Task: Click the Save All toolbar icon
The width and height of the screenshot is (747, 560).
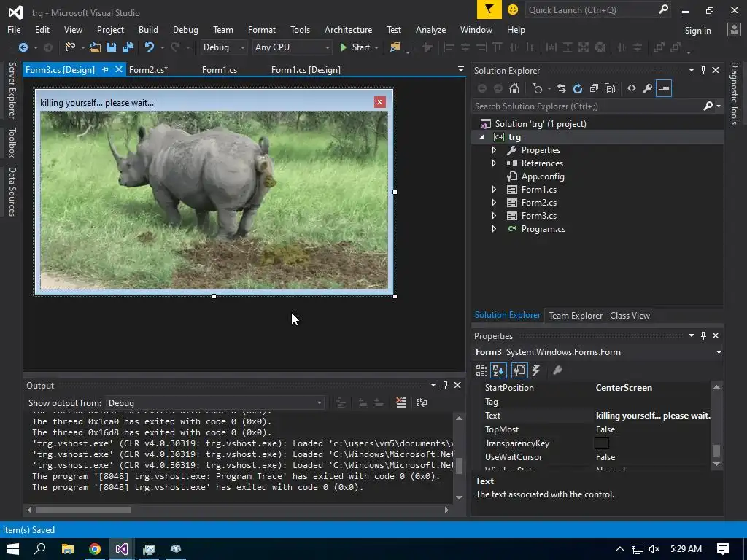Action: point(128,47)
